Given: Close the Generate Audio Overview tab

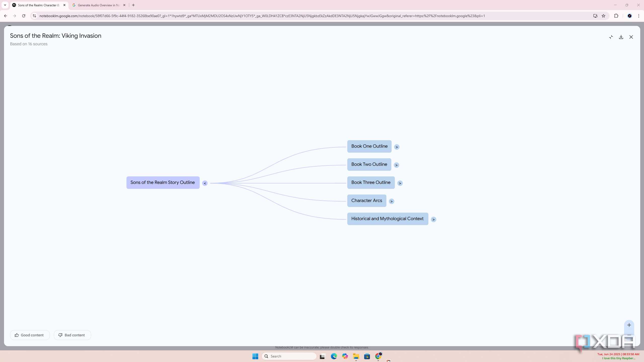Looking at the screenshot, I should tap(124, 5).
